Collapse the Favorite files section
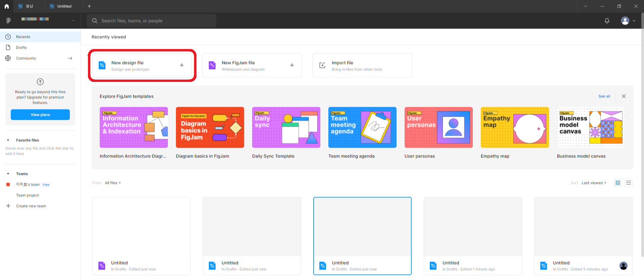The image size is (644, 280). pos(8,140)
